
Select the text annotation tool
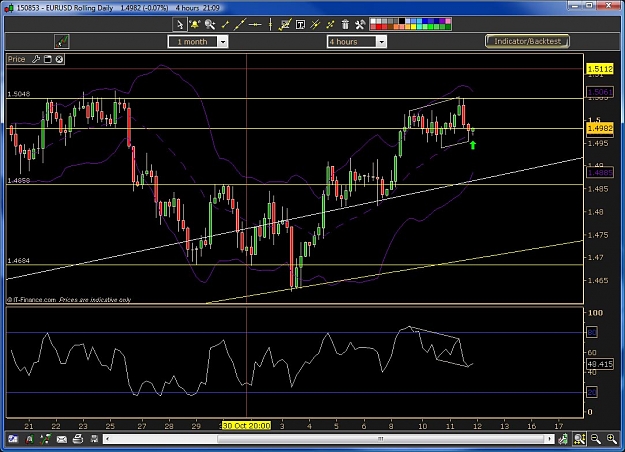coord(300,25)
